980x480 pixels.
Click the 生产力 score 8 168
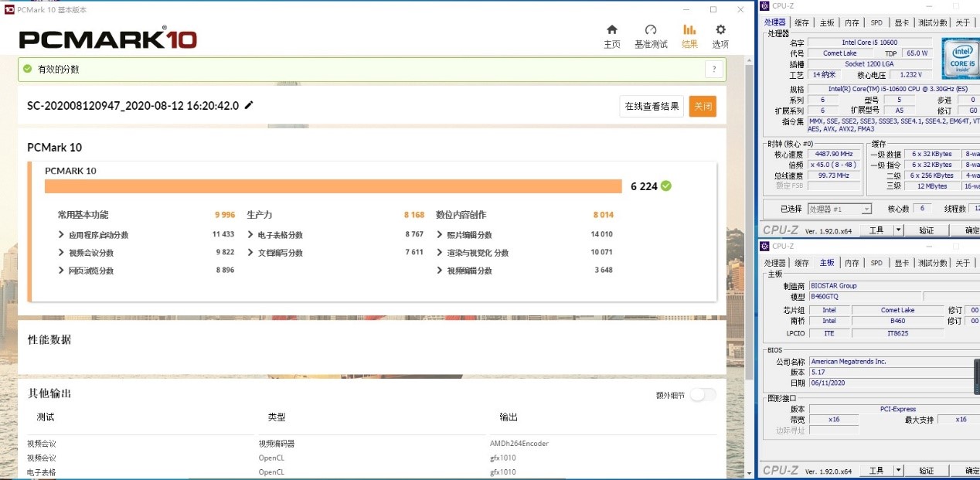tap(413, 215)
